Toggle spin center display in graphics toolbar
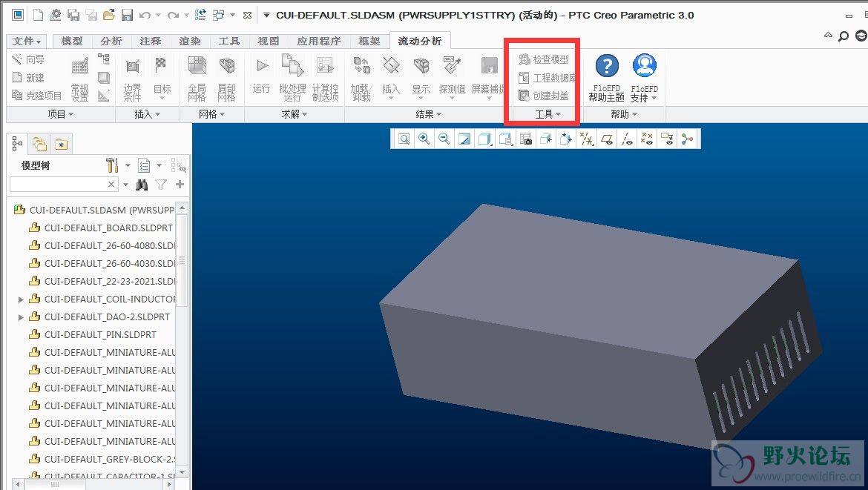Screen dimensions: 868x490 pos(687,139)
